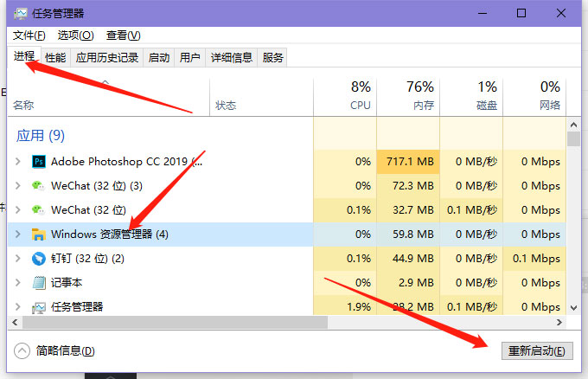Expand the 任务管理器 process row

[17, 306]
